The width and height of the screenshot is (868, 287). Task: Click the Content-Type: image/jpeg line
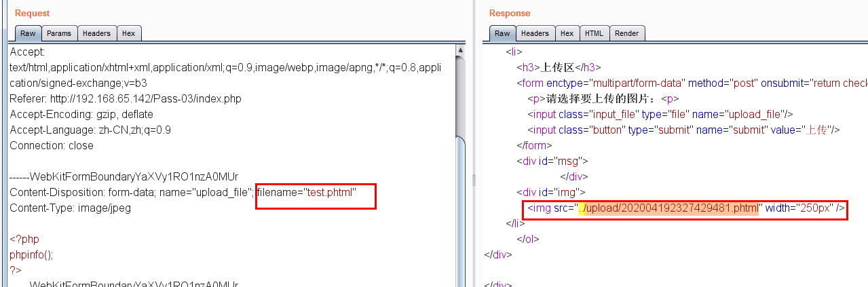[x=70, y=208]
